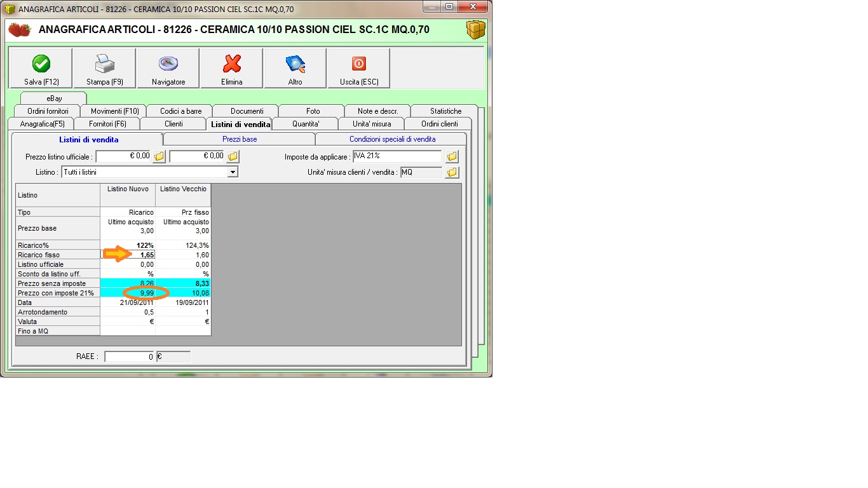Open the Navigatore compass tool
Image resolution: width=868 pixels, height=488 pixels.
(x=168, y=68)
